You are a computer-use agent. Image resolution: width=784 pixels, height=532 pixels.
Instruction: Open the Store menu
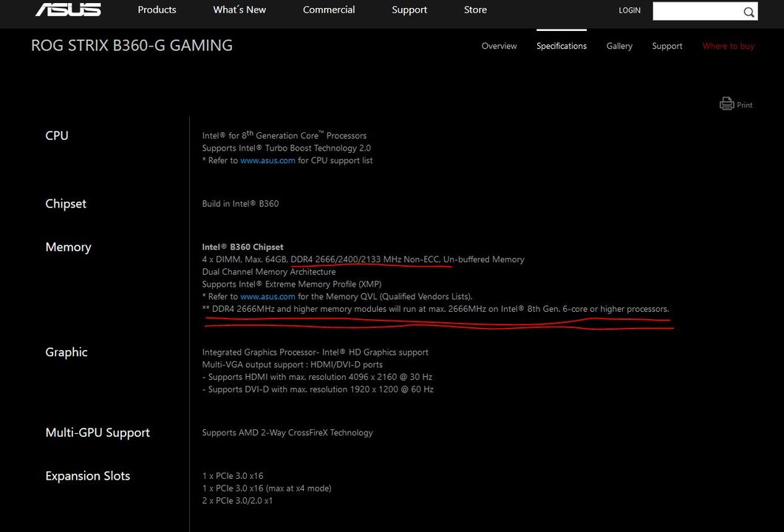[476, 10]
